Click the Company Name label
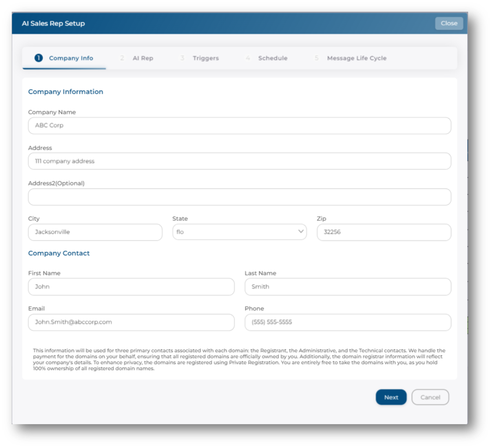 [x=52, y=112]
